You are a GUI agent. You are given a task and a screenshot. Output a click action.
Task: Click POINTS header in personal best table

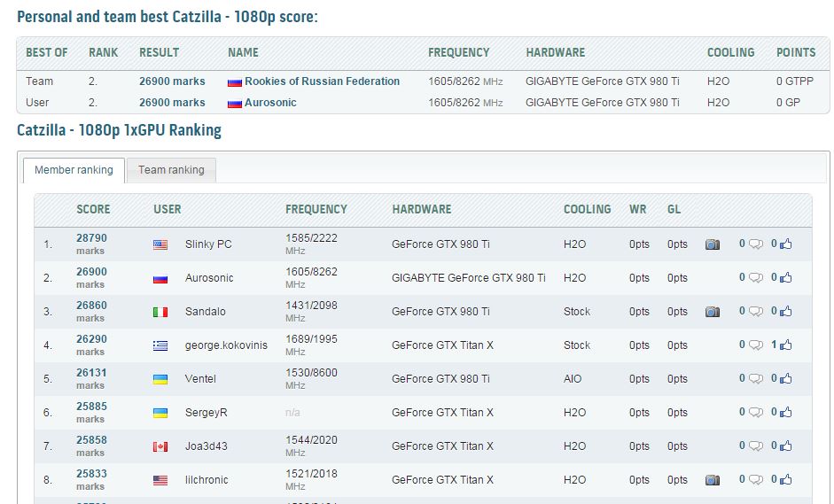tap(796, 52)
